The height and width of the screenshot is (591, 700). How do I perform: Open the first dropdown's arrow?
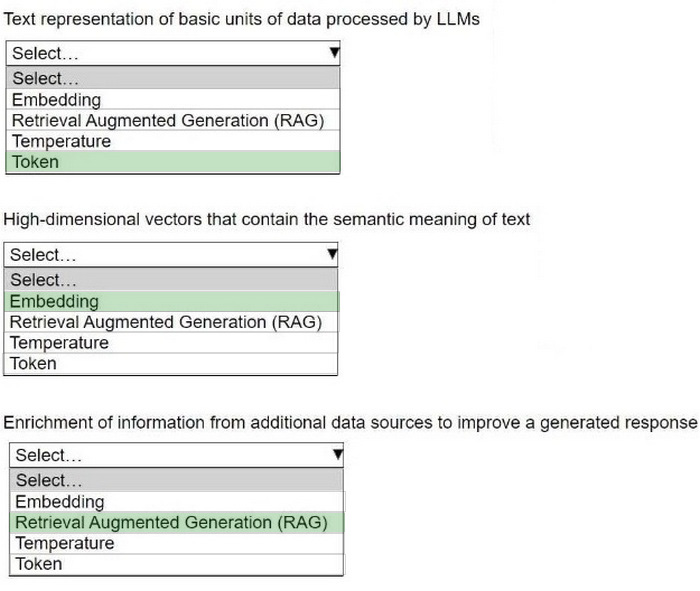[334, 53]
